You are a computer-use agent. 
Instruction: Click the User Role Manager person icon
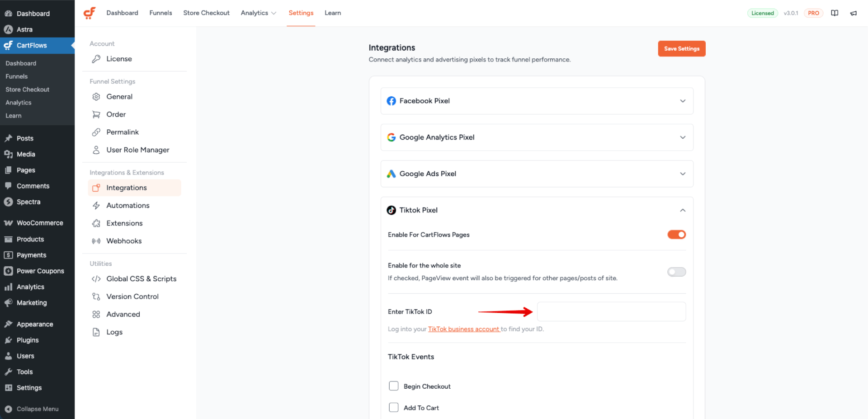tap(96, 150)
